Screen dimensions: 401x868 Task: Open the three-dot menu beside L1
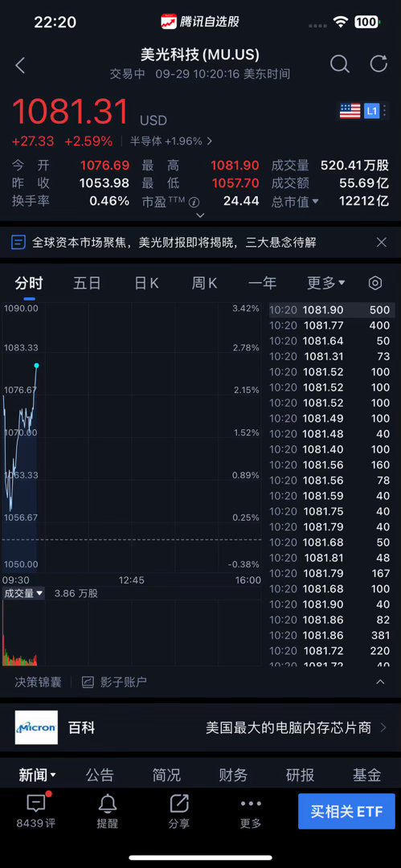click(x=386, y=111)
